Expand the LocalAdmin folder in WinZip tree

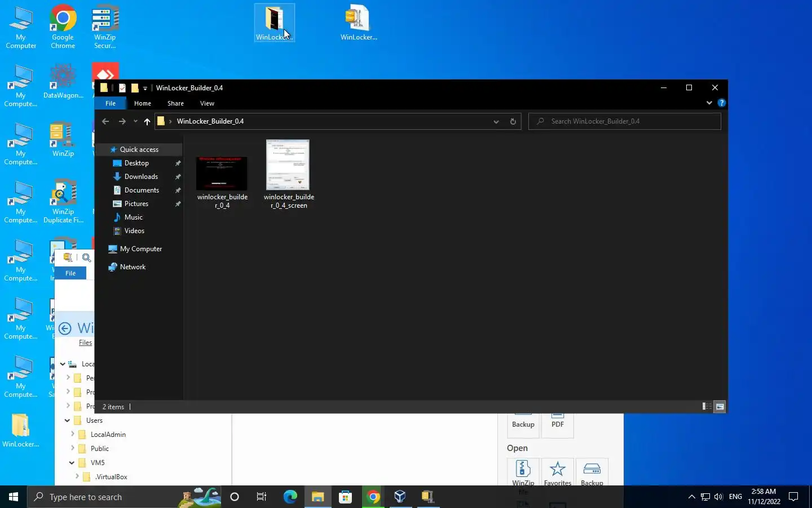(x=72, y=434)
